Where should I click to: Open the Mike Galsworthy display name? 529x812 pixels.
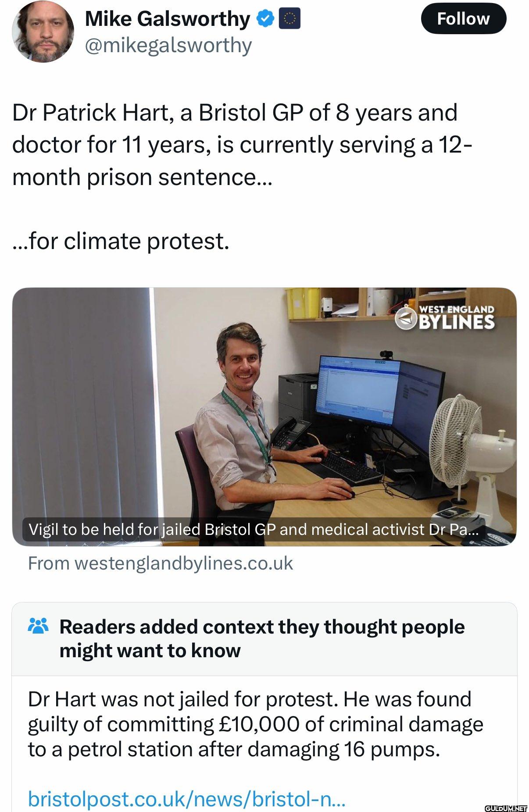167,19
